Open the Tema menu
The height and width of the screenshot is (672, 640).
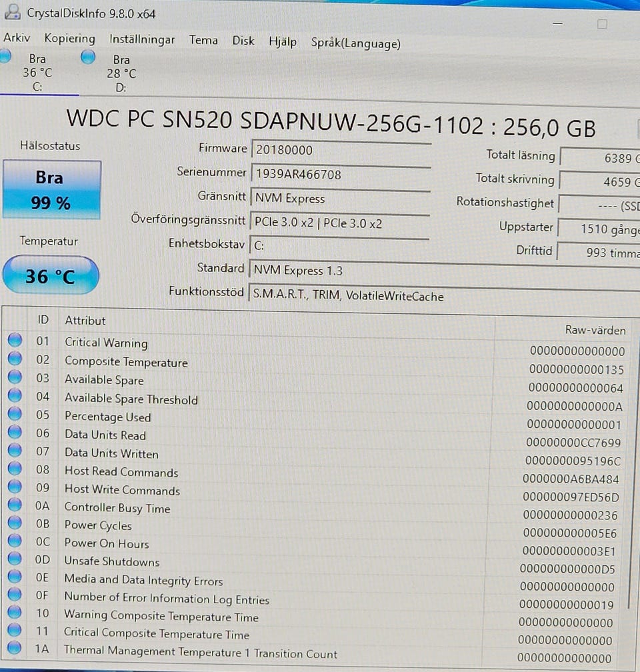[x=203, y=40]
